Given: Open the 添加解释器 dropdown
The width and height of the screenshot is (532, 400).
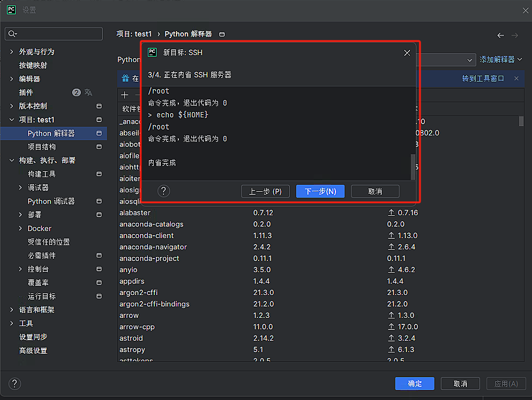Looking at the screenshot, I should pyautogui.click(x=500, y=60).
